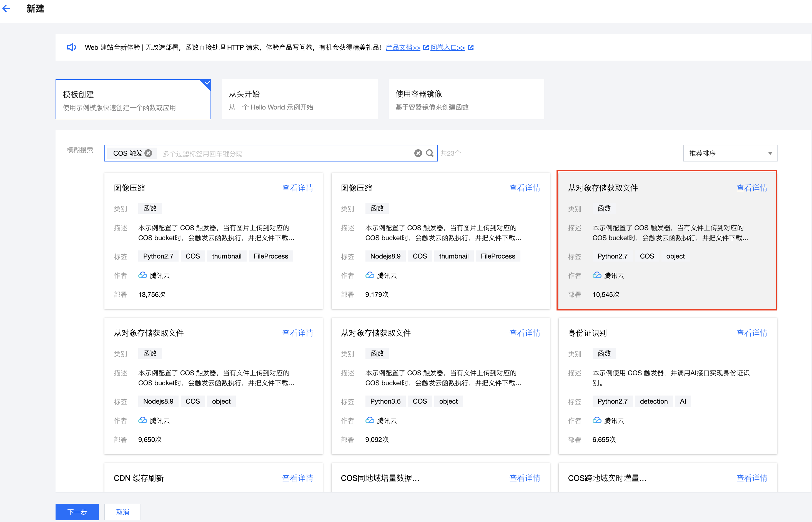Viewport: 812px width, 522px height.
Task: Click 腾讯云 cloud icon in 10,545次 card
Action: click(597, 275)
